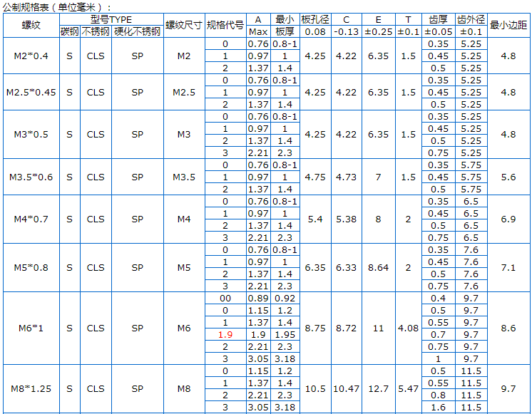532x414 pixels.
Task: Click the M8*1.25 thread cell
Action: (x=31, y=389)
